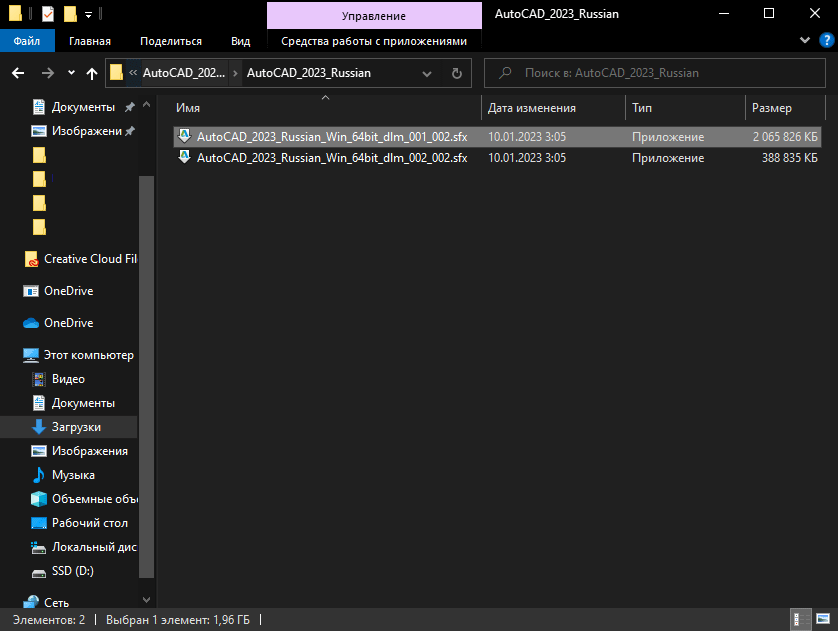Click the 388 835 КБ size cell
This screenshot has width=838, height=631.
click(x=789, y=158)
